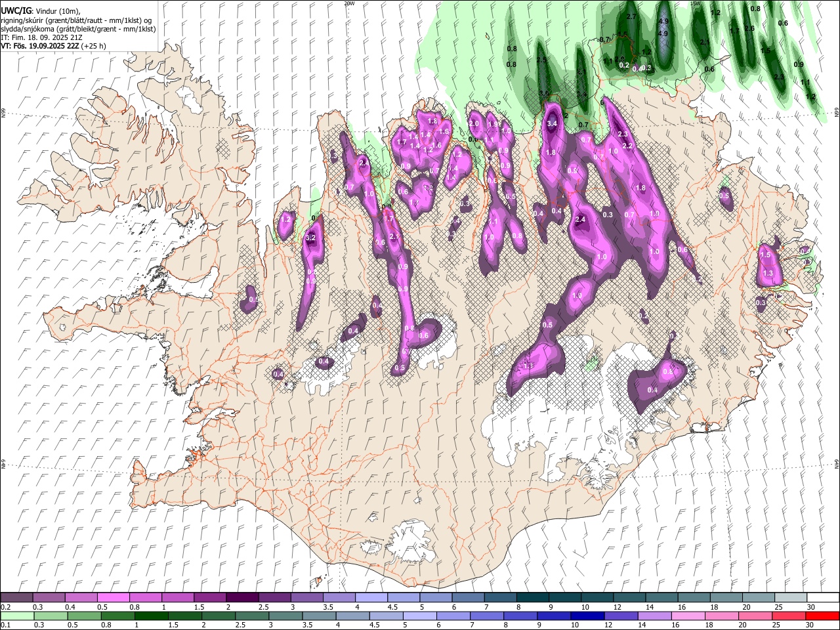Select the '2.7' rain value over the sea
This screenshot has height=630, width=840.
click(x=631, y=16)
